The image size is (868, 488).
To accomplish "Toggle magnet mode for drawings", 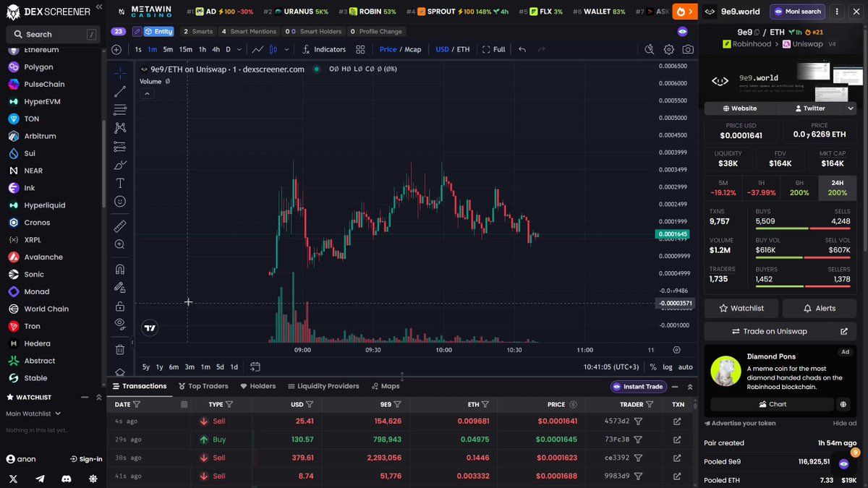I will coord(120,269).
